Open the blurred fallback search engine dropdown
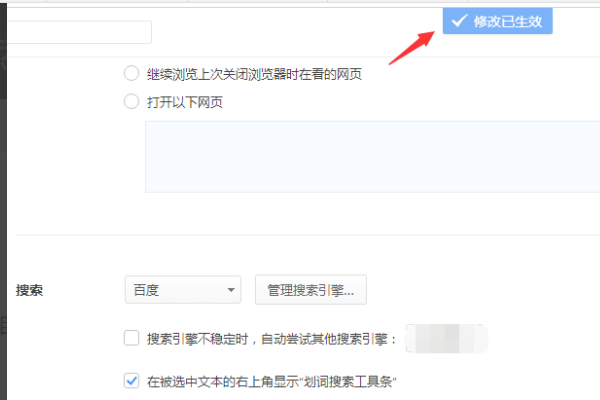Viewport: 600px width, 400px height. (447, 338)
